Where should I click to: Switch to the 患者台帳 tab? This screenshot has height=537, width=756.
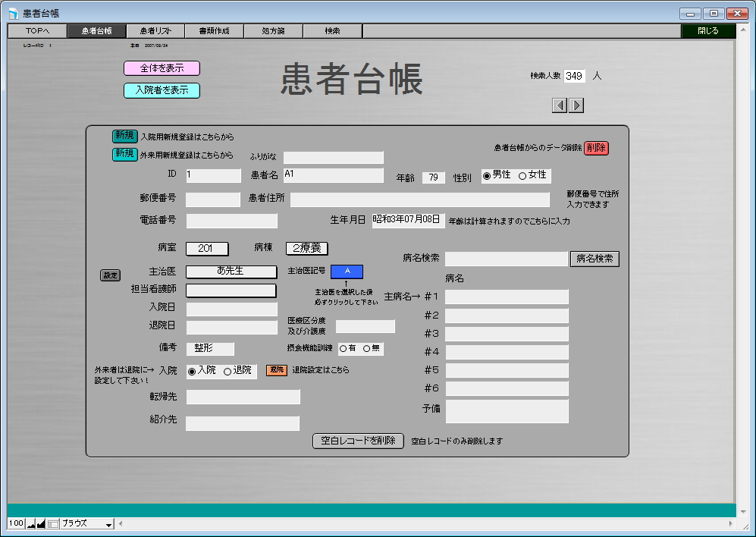click(x=96, y=31)
